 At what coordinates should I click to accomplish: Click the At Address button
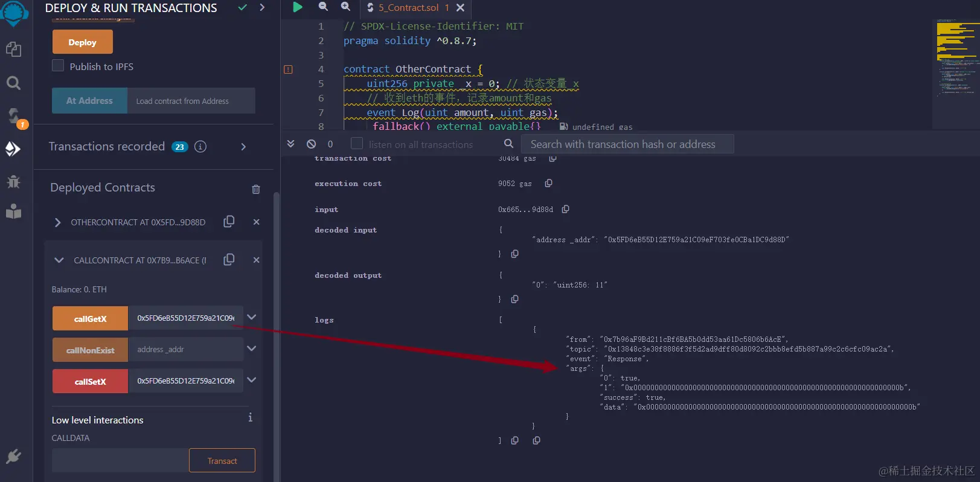[89, 101]
